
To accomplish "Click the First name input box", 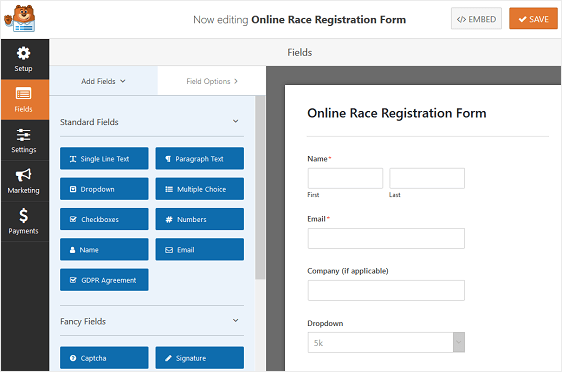I will [345, 178].
